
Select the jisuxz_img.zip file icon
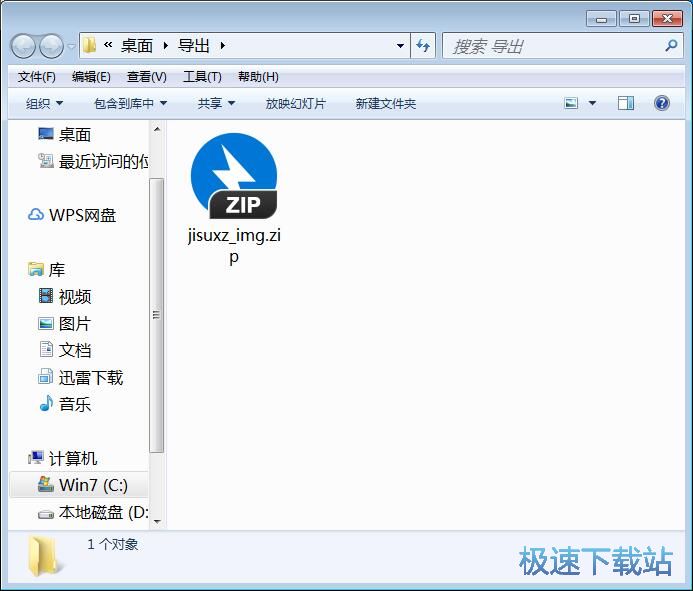(x=234, y=176)
